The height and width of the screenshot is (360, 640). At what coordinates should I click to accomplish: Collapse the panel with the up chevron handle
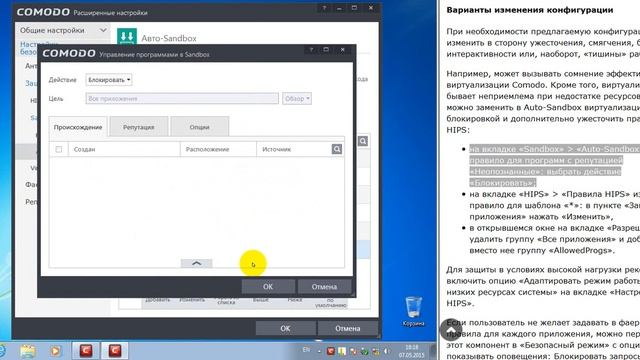pos(196,263)
